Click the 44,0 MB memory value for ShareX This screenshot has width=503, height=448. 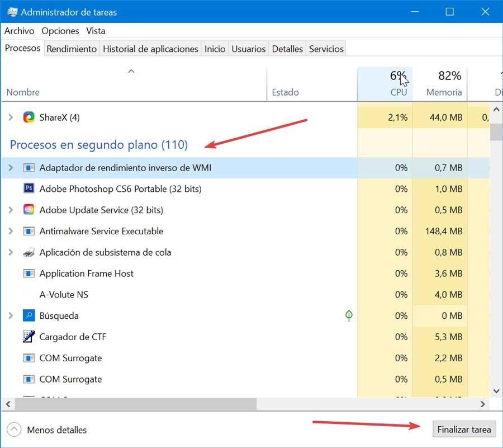point(446,117)
